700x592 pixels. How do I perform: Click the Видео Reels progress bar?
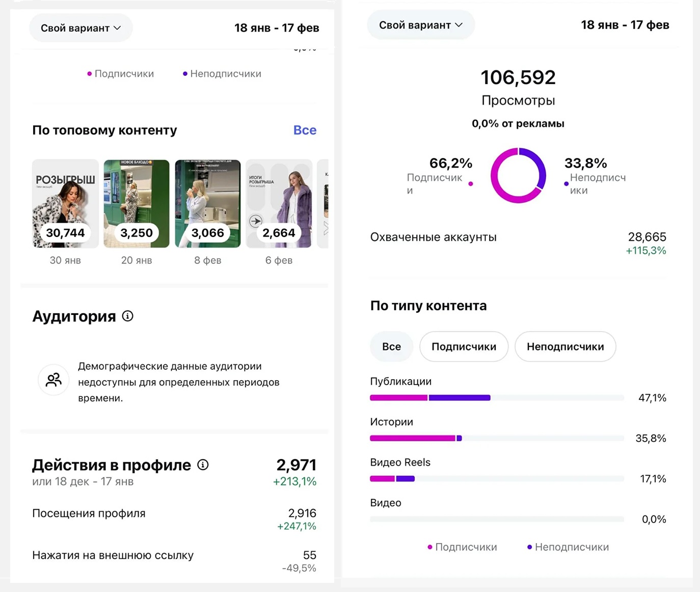pos(497,479)
